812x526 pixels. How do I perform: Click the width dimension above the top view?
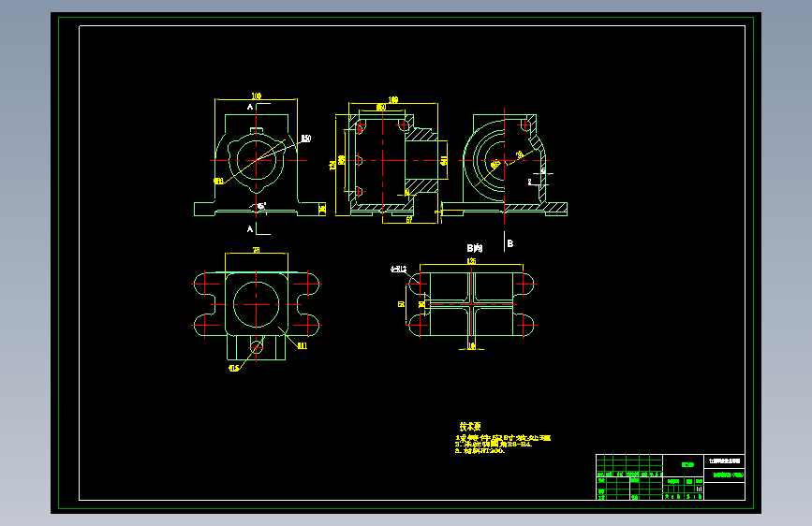click(257, 250)
